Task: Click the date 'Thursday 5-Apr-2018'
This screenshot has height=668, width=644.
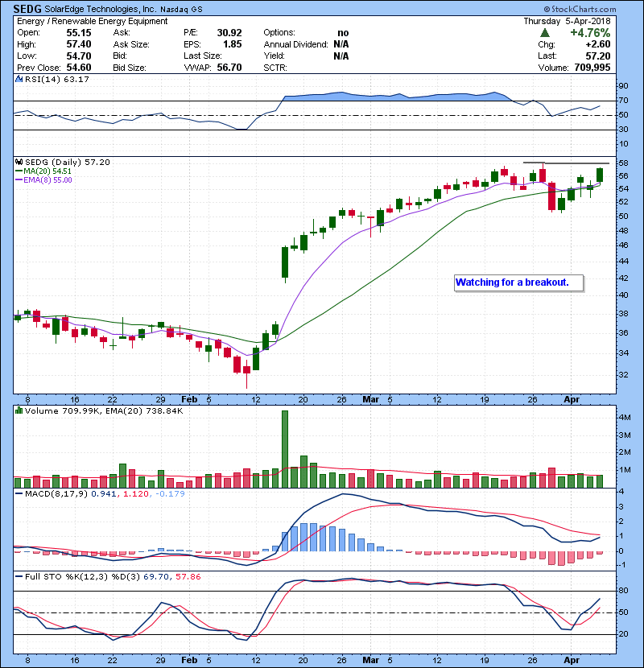Action: (567, 21)
